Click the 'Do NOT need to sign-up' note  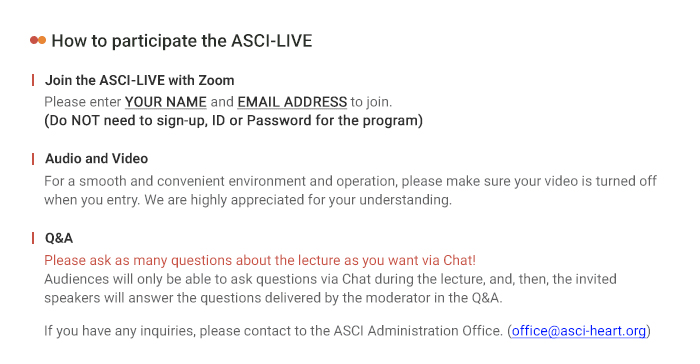[x=233, y=121]
